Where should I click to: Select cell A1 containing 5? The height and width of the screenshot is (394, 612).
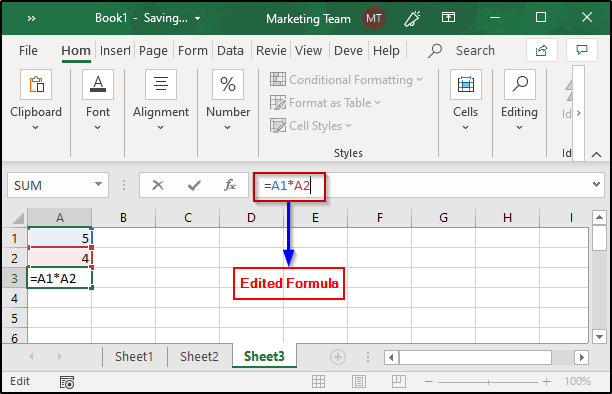point(59,238)
